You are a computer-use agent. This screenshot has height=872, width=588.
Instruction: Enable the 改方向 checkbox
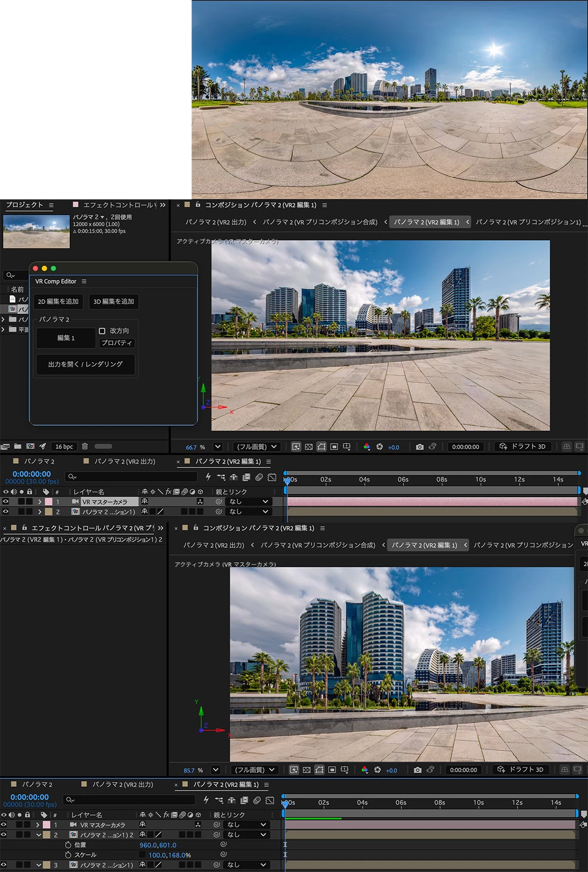coord(102,331)
